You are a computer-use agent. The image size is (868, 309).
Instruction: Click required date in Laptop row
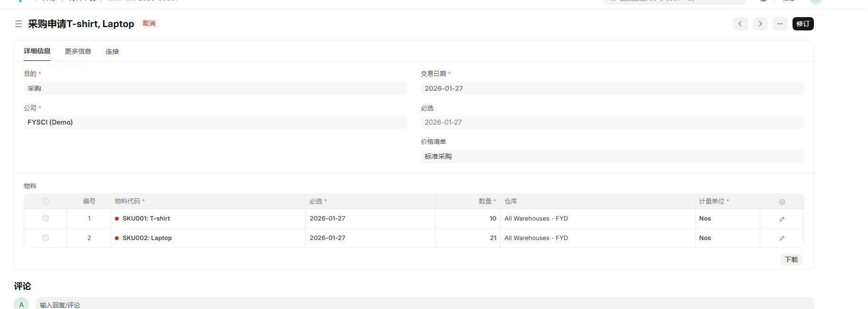pyautogui.click(x=327, y=238)
